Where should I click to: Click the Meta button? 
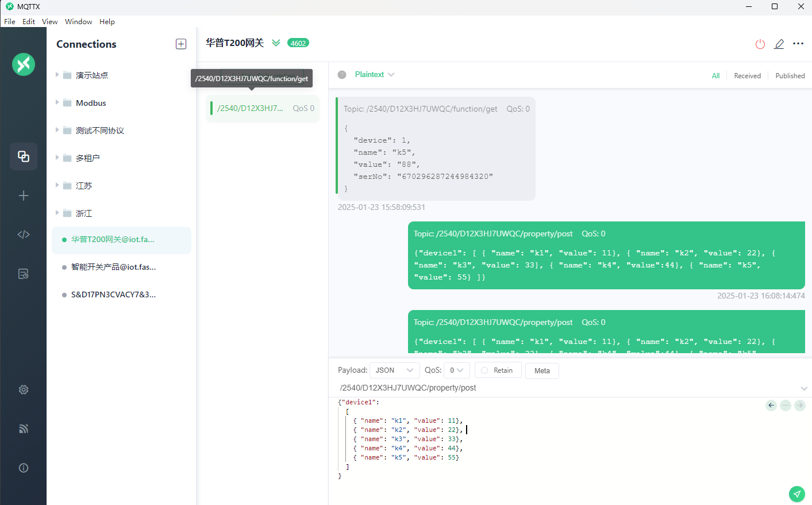click(542, 371)
